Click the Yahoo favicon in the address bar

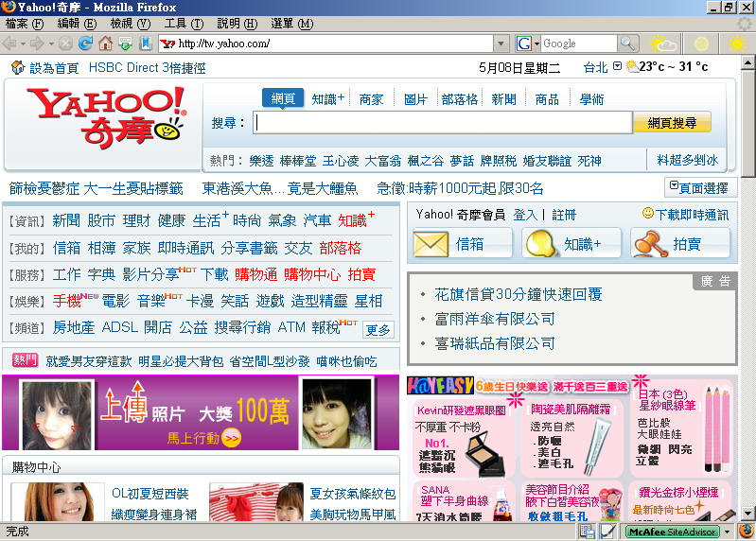tap(167, 44)
